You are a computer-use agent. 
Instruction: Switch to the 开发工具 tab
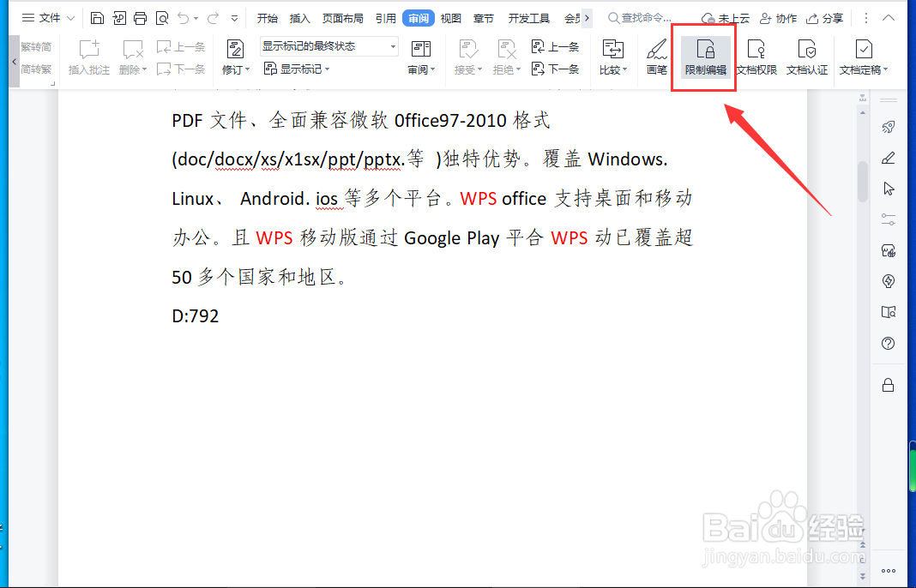tap(528, 19)
